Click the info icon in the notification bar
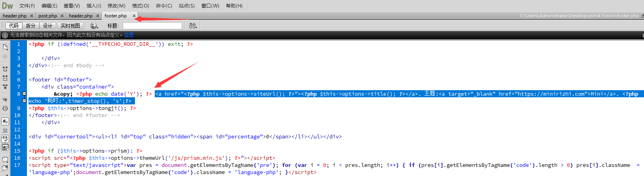Screen dimensions: 644x176 pyautogui.click(x=5, y=35)
